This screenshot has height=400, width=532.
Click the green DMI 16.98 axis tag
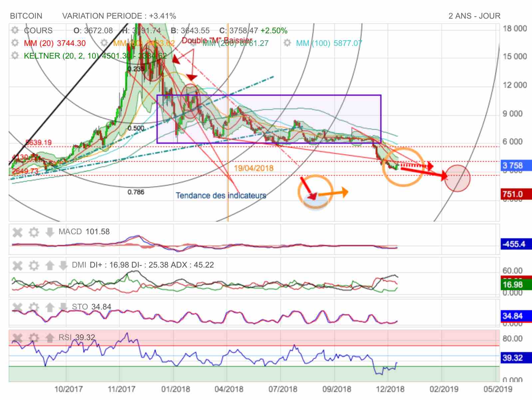pyautogui.click(x=516, y=285)
